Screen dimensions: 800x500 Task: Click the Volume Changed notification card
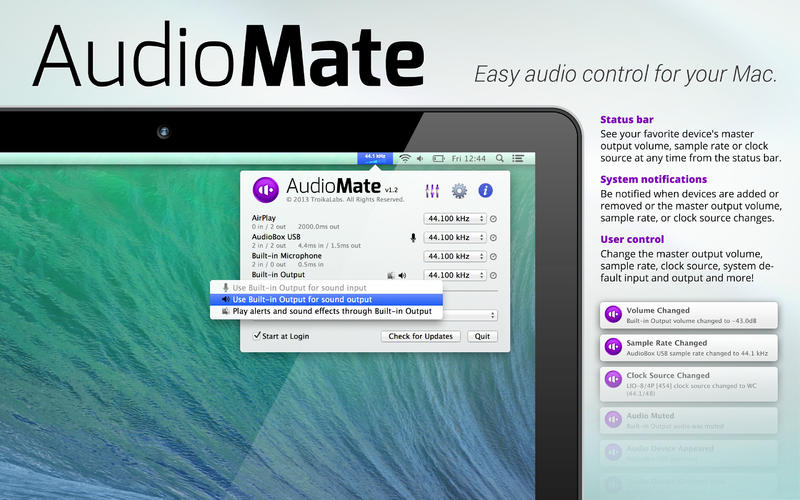tap(689, 315)
